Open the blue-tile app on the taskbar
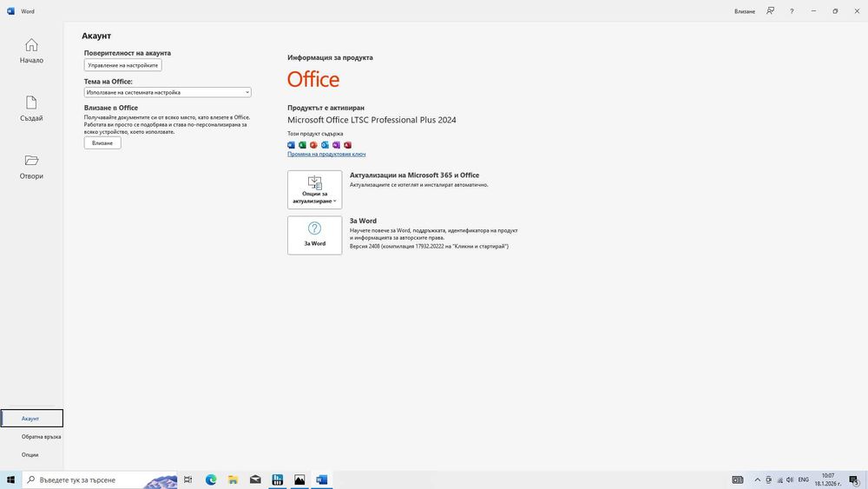 click(278, 479)
